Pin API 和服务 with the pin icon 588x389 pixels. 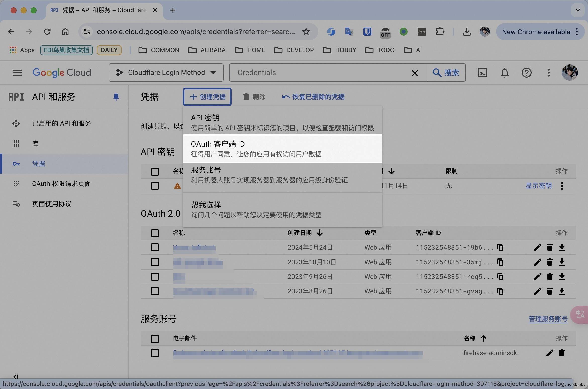(x=116, y=97)
